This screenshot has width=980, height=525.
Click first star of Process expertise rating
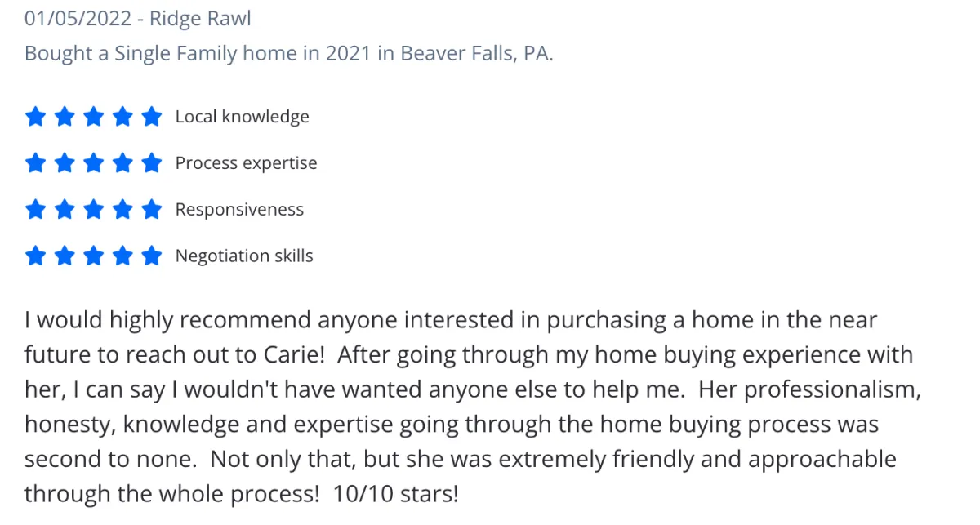(x=35, y=163)
